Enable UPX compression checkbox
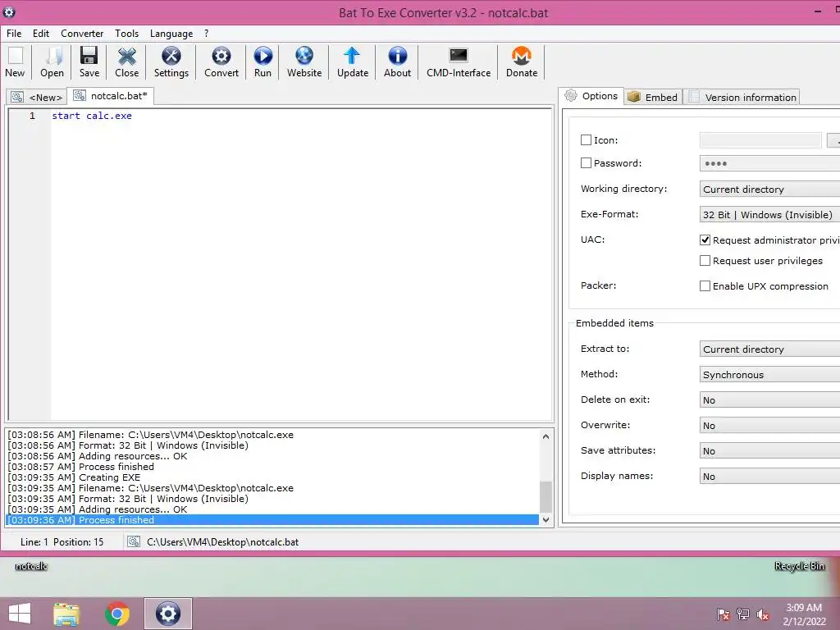 click(705, 286)
